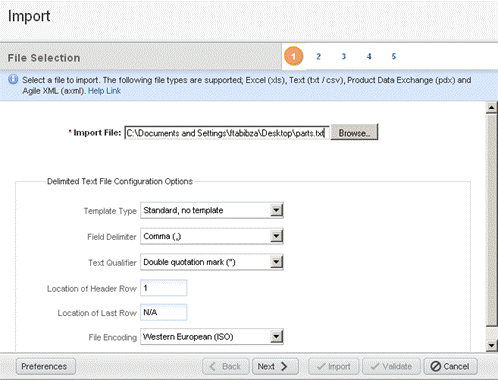498x380 pixels.
Task: Click the Import File path field
Action: tap(227, 133)
